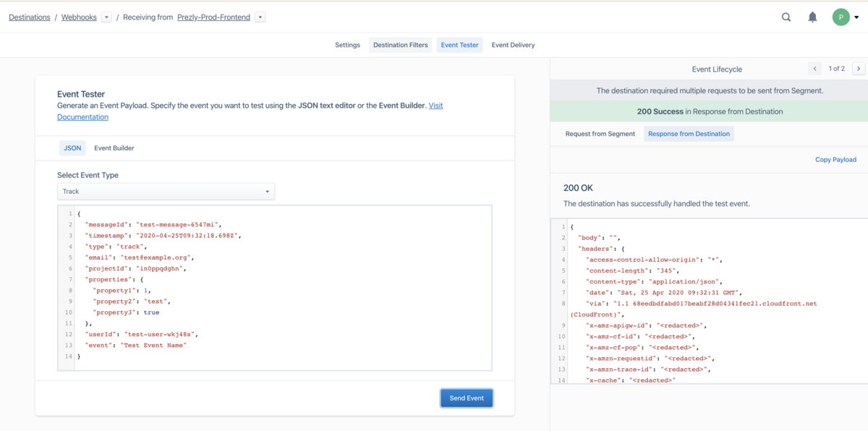
Task: Show the Response from Destination tab
Action: (689, 134)
